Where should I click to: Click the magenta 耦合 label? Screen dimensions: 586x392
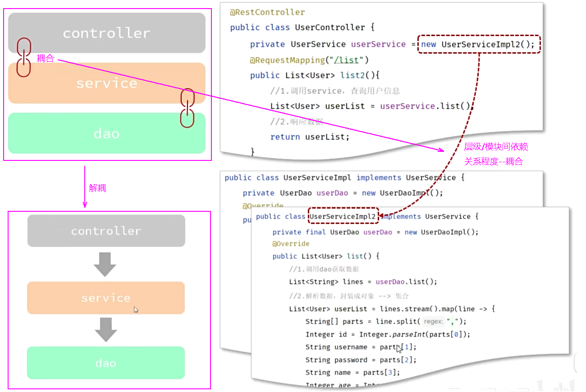[45, 58]
